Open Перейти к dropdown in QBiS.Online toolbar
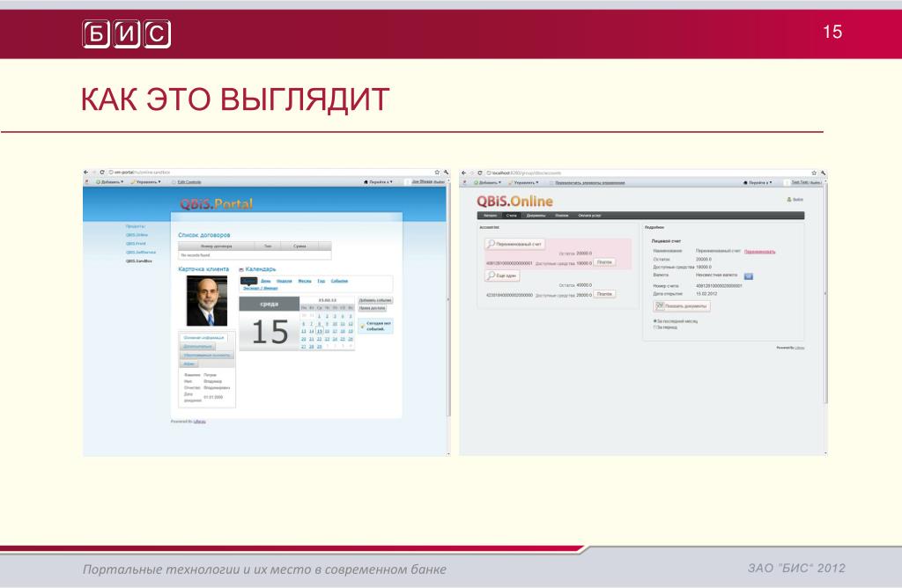 (757, 183)
